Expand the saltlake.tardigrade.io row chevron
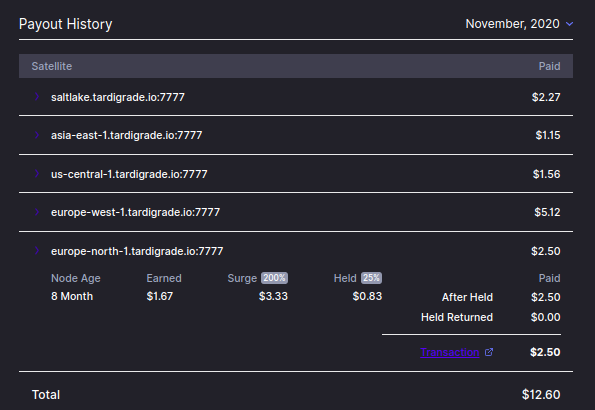Image resolution: width=595 pixels, height=410 pixels. (x=37, y=97)
